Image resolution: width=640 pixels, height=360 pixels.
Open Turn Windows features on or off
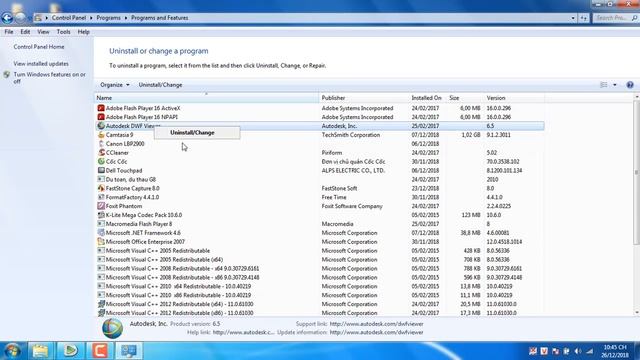tap(49, 78)
